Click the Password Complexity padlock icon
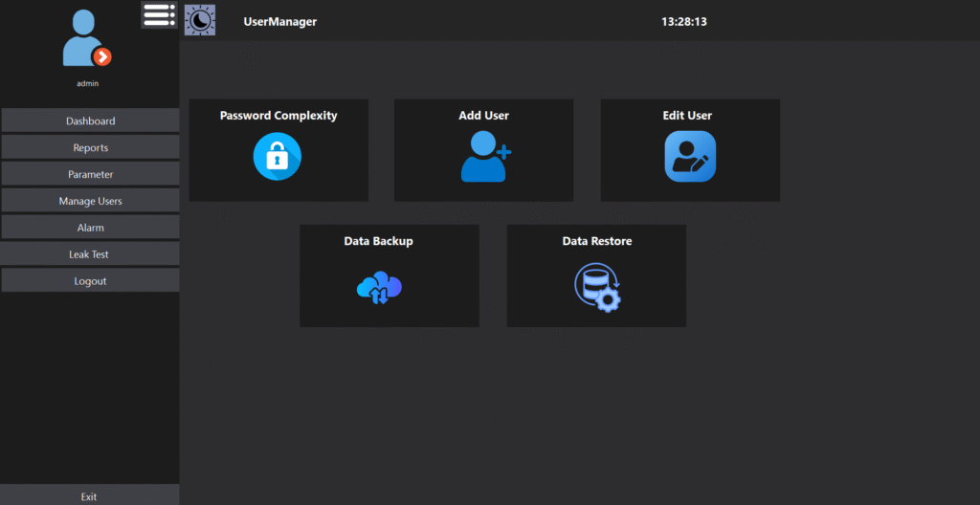 click(278, 156)
